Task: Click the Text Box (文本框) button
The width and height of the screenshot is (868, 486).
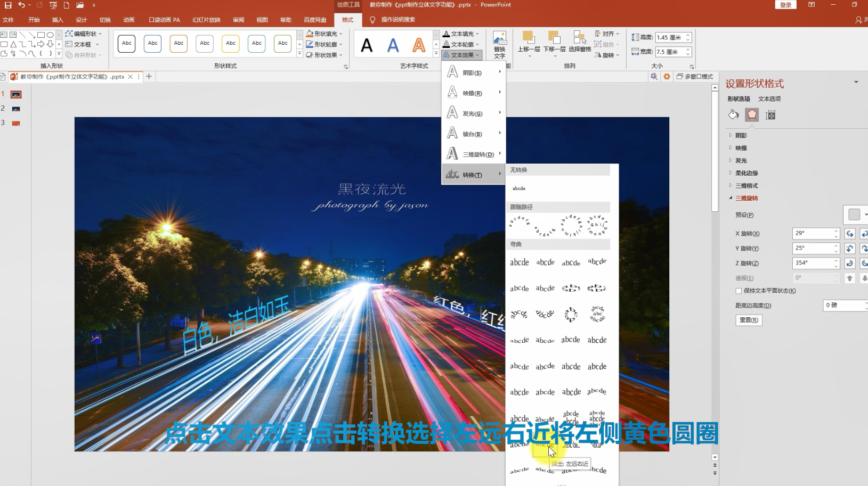Action: [82, 44]
